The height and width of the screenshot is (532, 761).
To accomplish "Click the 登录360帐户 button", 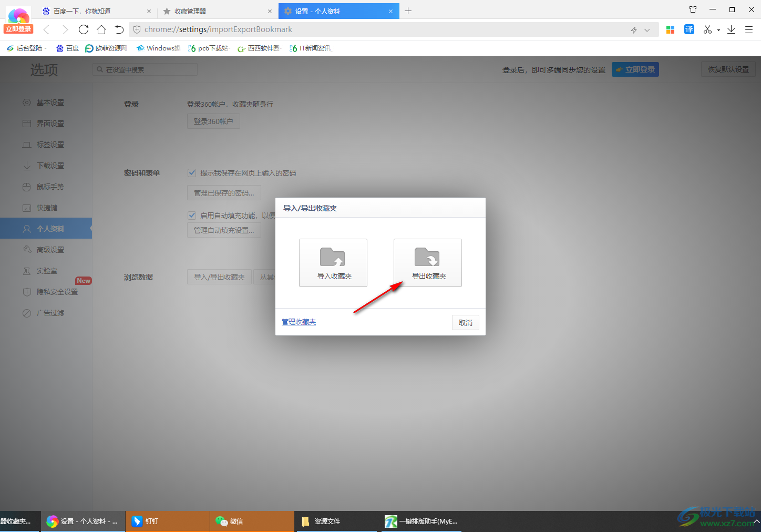I will click(x=213, y=121).
